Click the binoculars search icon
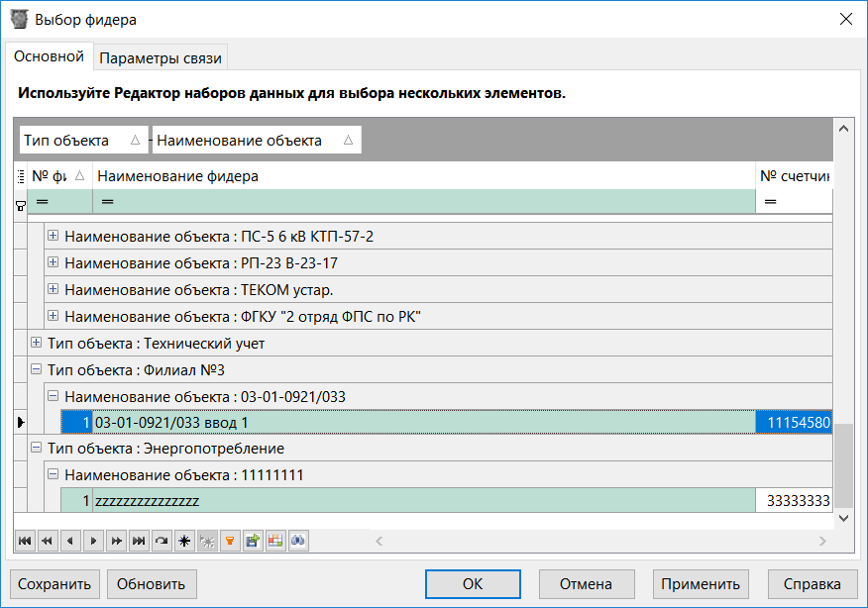868x608 pixels. 298,541
